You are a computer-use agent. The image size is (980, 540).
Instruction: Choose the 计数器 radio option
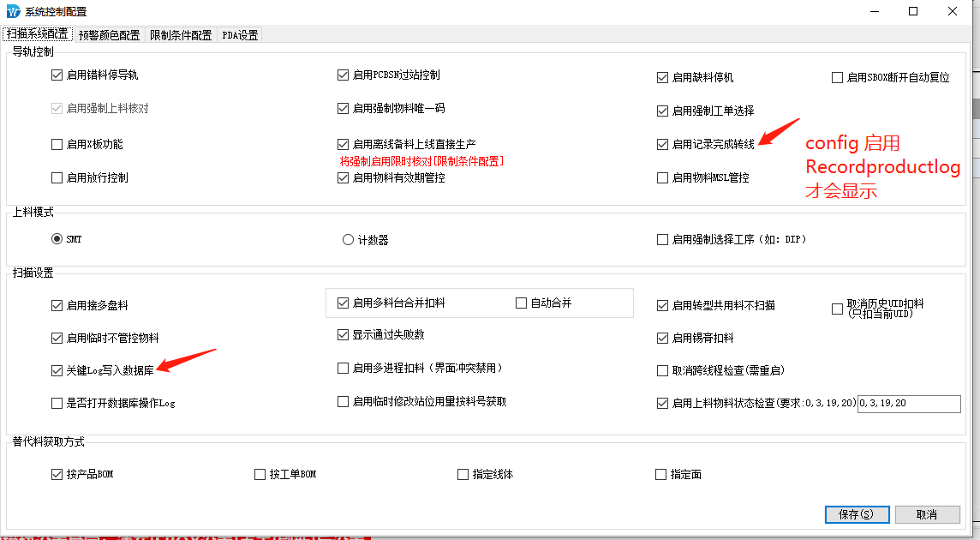point(349,240)
